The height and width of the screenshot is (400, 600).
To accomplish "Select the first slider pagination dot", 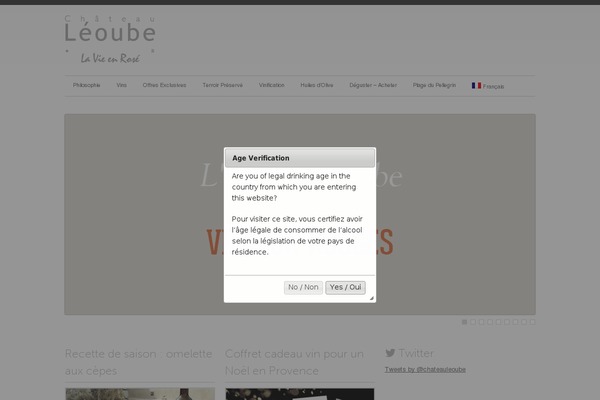I will pos(464,322).
